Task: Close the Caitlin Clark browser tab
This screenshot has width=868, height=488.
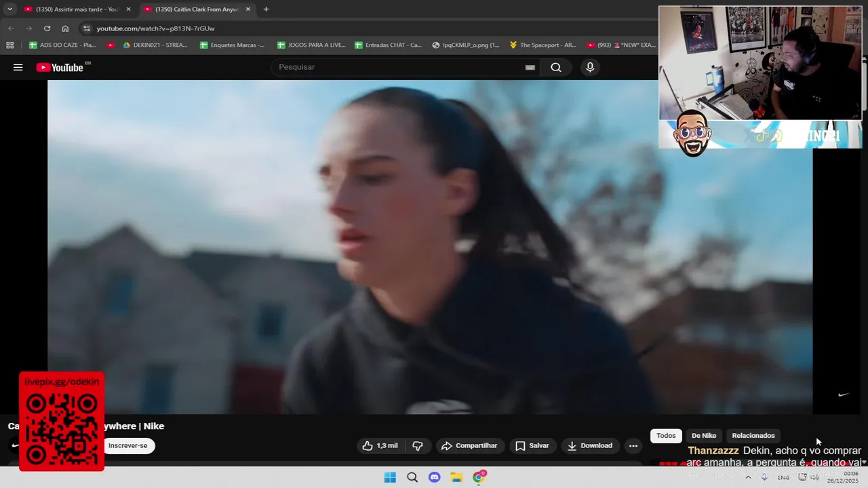Action: click(248, 9)
